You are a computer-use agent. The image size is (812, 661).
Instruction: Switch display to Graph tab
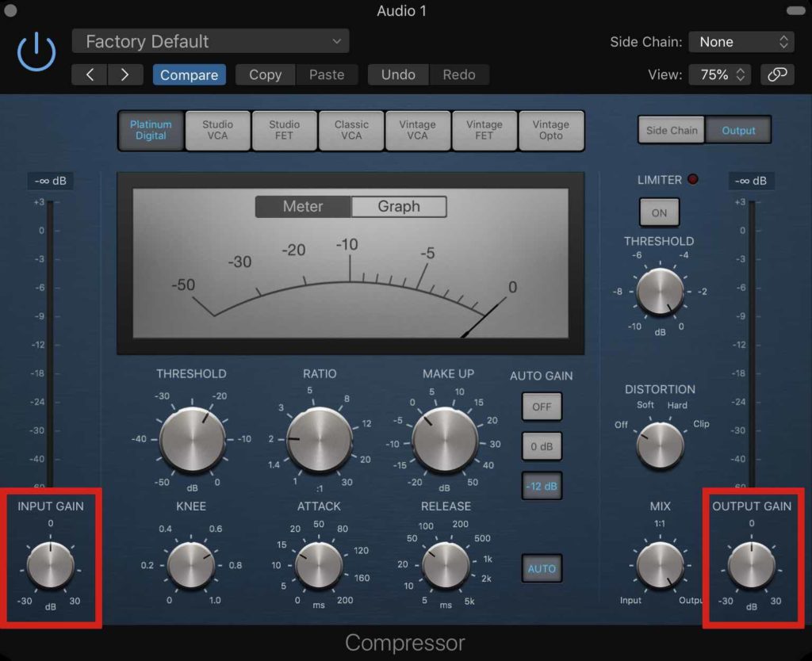[x=398, y=207]
